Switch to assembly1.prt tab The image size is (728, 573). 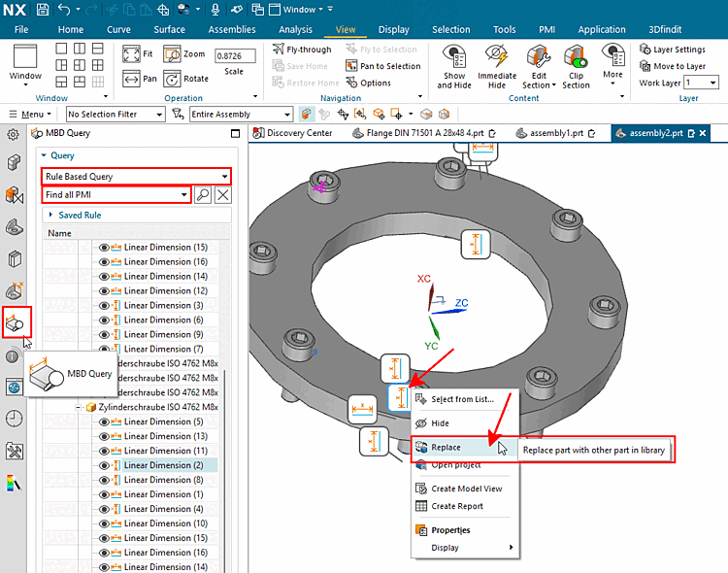(556, 133)
